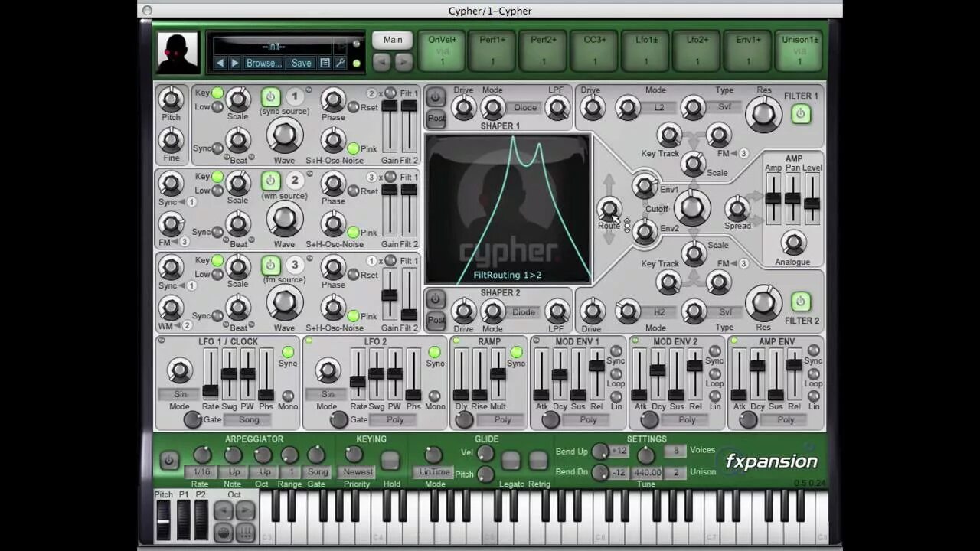The image size is (980, 551).
Task: Adjust Shaper 2 LPF knob
Action: pyautogui.click(x=557, y=311)
